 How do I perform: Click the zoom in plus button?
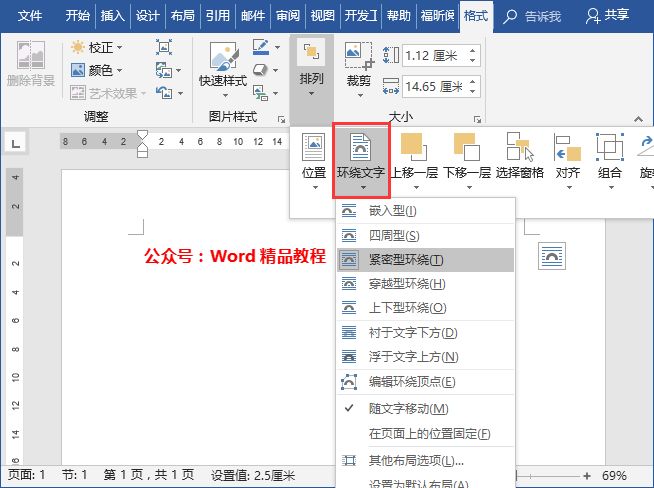(587, 475)
